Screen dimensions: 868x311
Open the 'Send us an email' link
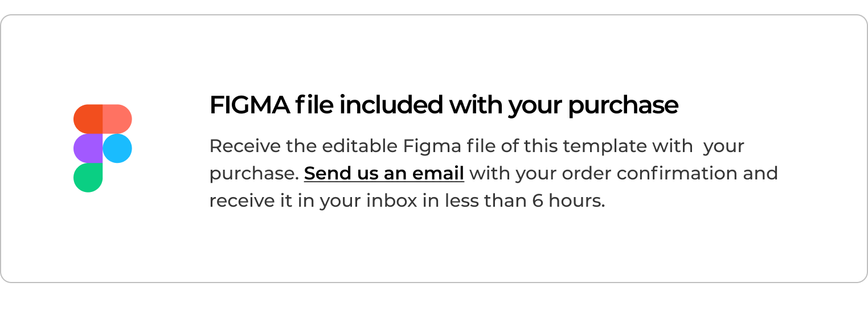(x=384, y=173)
